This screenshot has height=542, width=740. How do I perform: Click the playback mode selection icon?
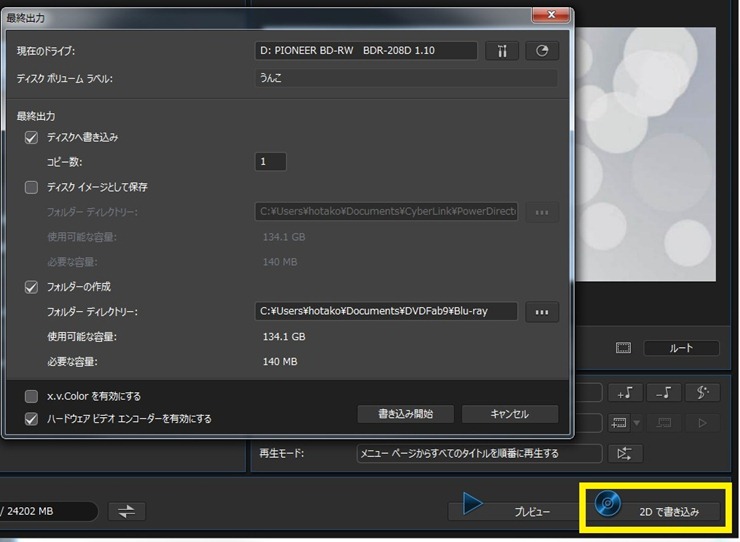coord(625,454)
